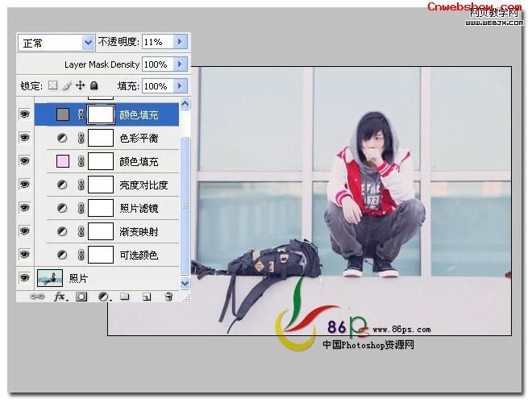This screenshot has width=532, height=403.
Task: Click the gray color swatch of selected 颜色填充
Action: 63,114
